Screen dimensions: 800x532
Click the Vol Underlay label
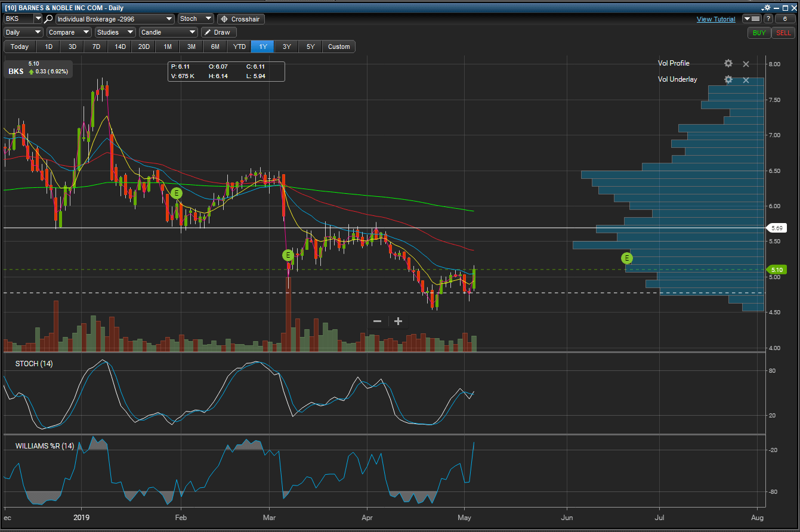pyautogui.click(x=677, y=79)
